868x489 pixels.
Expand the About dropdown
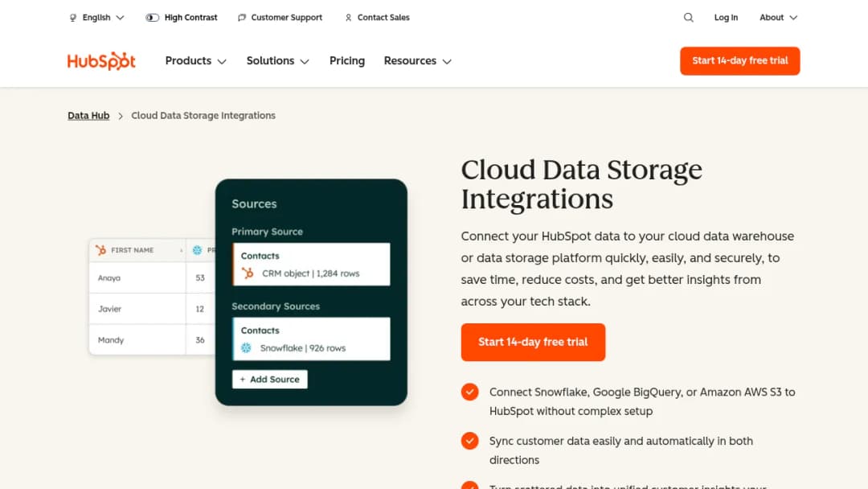778,18
